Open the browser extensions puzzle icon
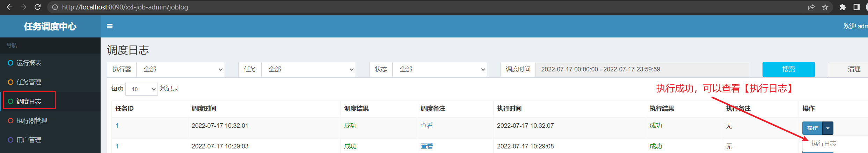 pyautogui.click(x=843, y=7)
